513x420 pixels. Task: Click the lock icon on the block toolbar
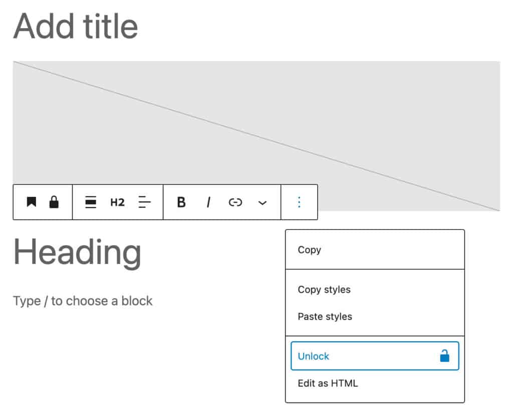[x=55, y=202]
